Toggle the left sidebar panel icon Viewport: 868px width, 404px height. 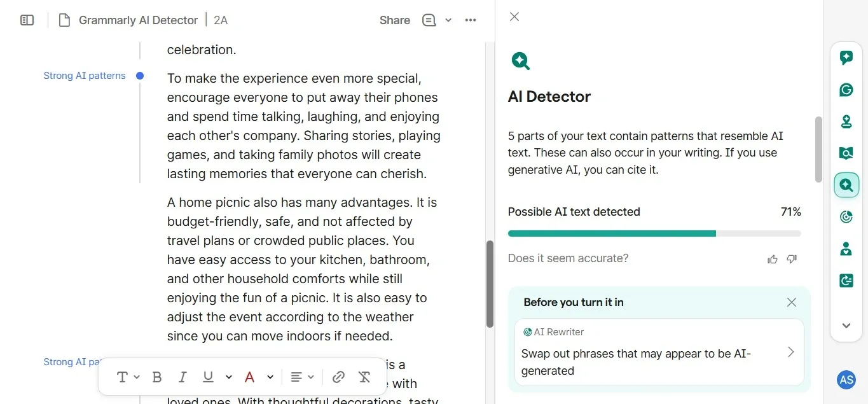point(27,20)
